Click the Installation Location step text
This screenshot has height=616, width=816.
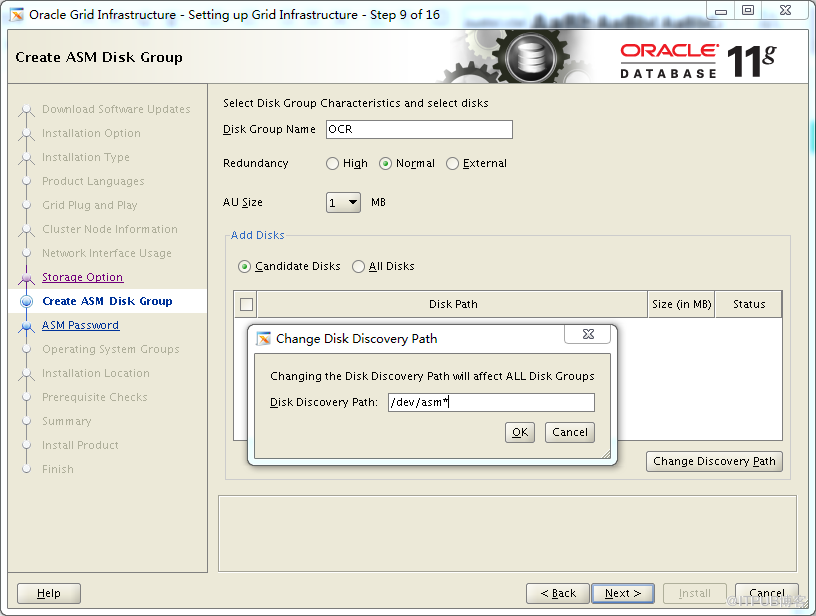coord(96,373)
